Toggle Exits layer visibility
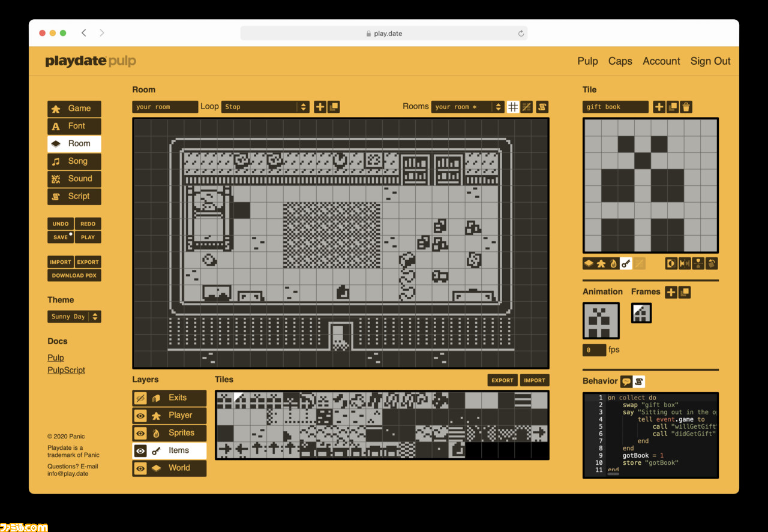This screenshot has width=768, height=532. tap(140, 398)
